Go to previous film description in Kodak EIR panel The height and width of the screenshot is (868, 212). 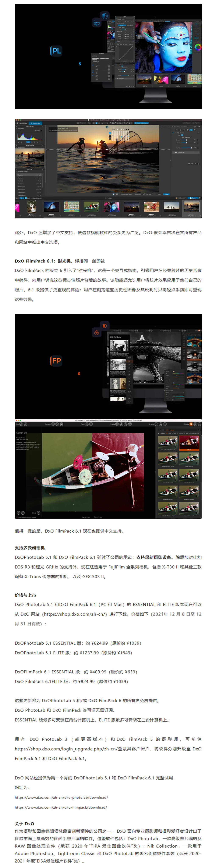18,513
